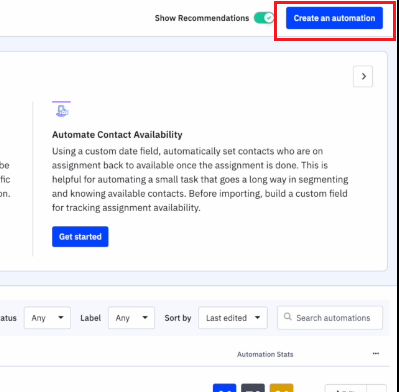Viewport: 399px width, 392px height.
Task: Open the three-dot column options menu
Action: click(376, 354)
